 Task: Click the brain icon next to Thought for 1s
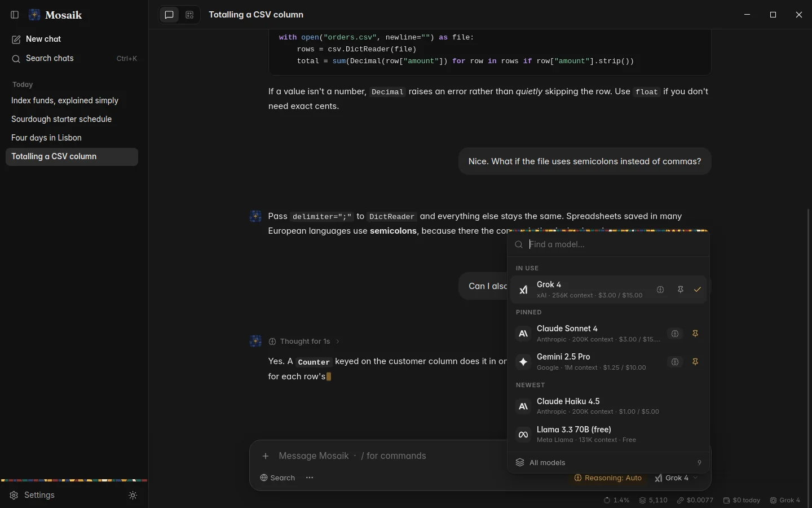pos(272,341)
